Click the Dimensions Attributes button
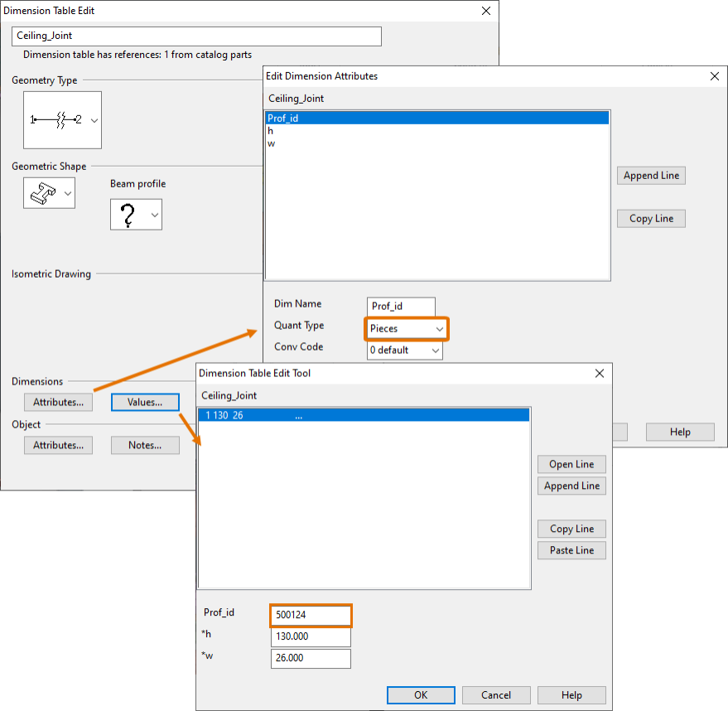 (58, 402)
